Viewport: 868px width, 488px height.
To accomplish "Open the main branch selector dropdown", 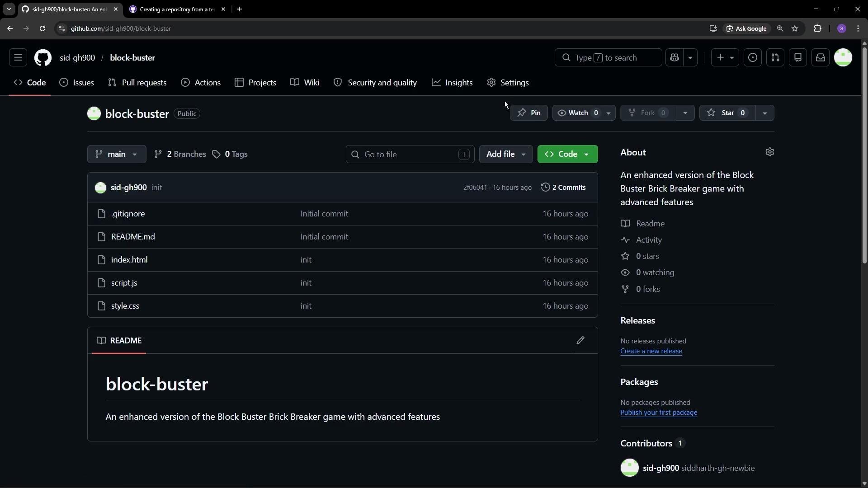I will [117, 154].
